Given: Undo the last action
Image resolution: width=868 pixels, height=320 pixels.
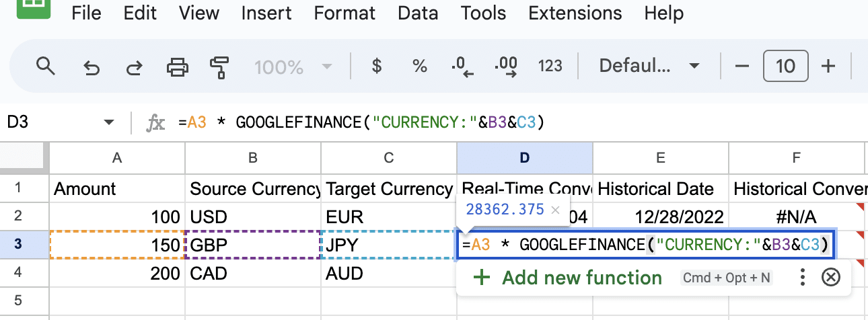Looking at the screenshot, I should point(91,67).
